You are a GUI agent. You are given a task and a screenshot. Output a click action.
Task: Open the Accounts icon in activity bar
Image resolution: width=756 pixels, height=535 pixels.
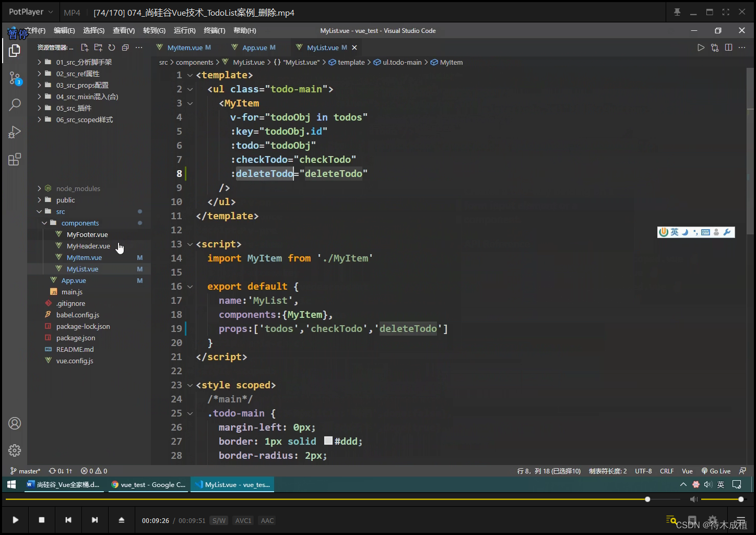coord(15,423)
